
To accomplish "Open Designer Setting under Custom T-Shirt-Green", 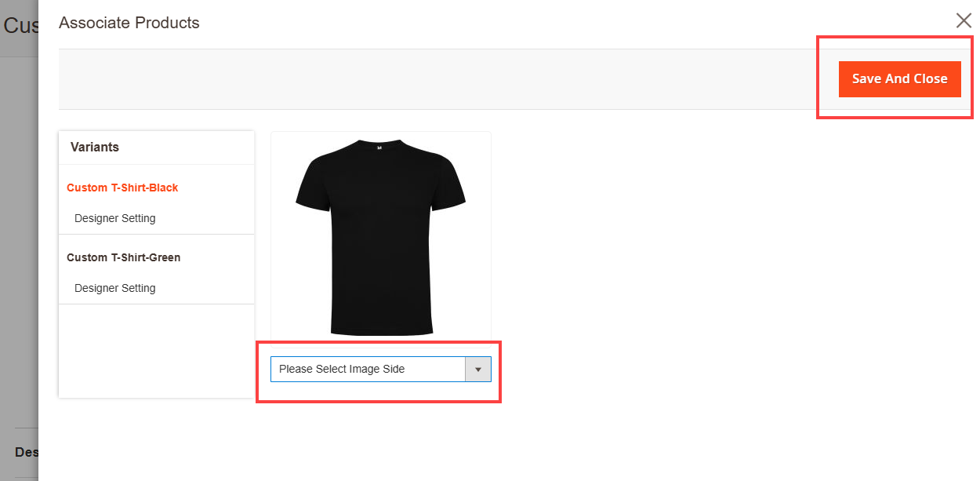I will [115, 288].
